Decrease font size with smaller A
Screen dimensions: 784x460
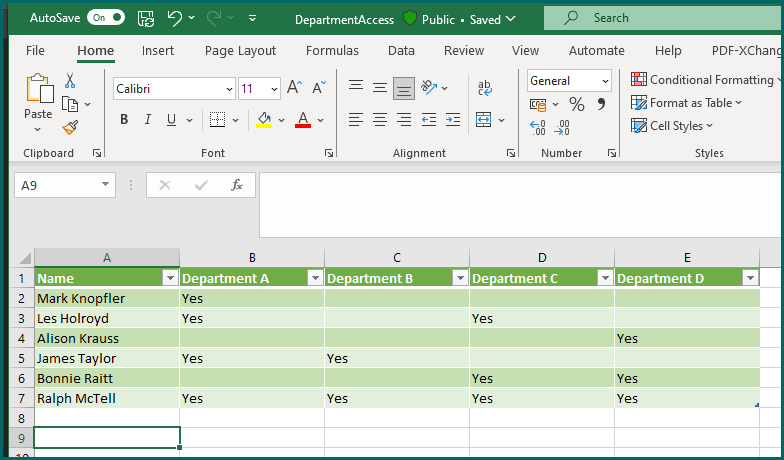pyautogui.click(x=319, y=88)
